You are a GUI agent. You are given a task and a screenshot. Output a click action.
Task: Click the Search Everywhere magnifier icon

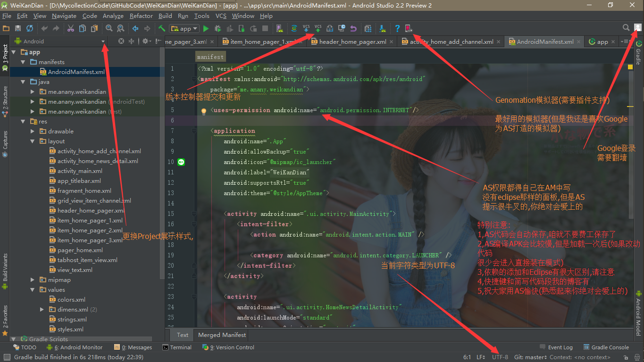[626, 28]
